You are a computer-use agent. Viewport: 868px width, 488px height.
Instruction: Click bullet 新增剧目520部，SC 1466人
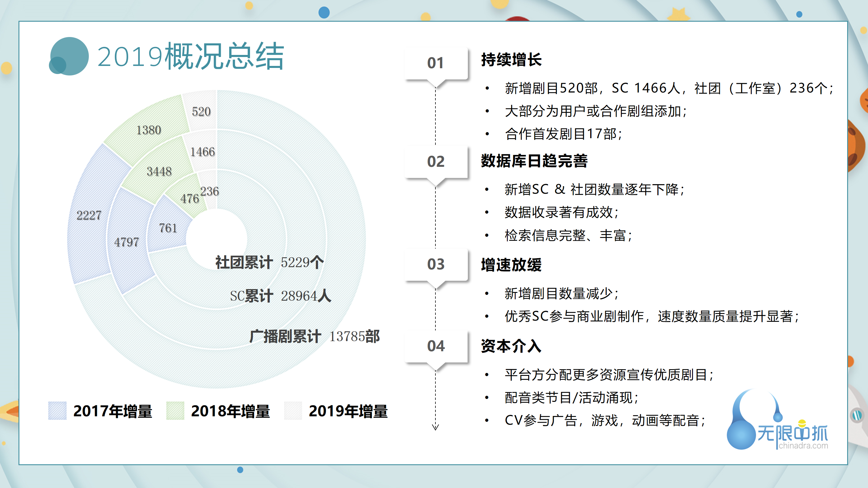[669, 88]
